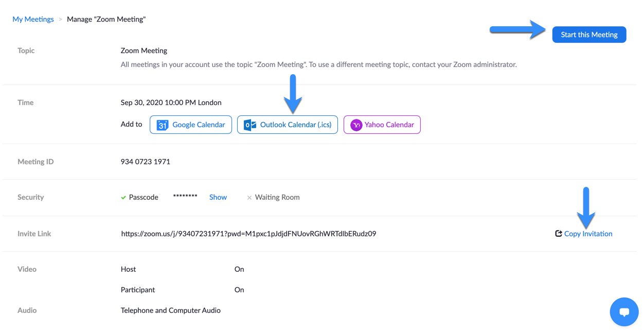Select the Meeting ID number
The height and width of the screenshot is (330, 644).
[x=146, y=161]
